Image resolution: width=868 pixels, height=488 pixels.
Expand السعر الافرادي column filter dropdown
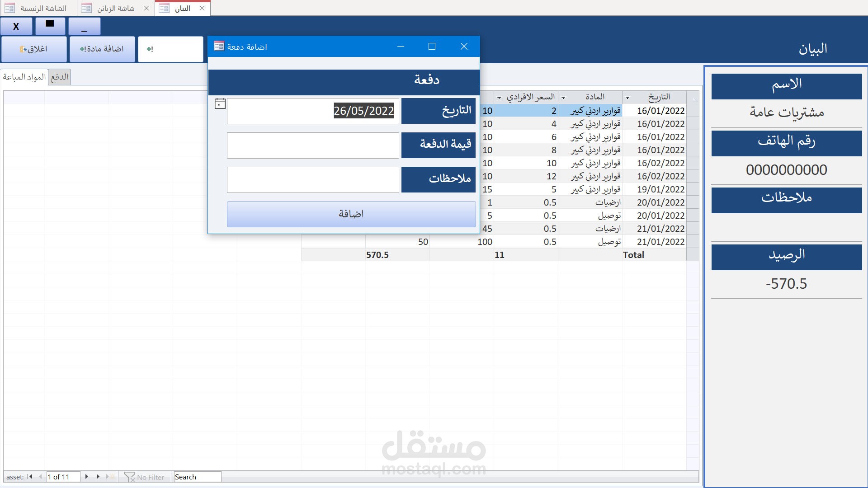[x=499, y=98]
